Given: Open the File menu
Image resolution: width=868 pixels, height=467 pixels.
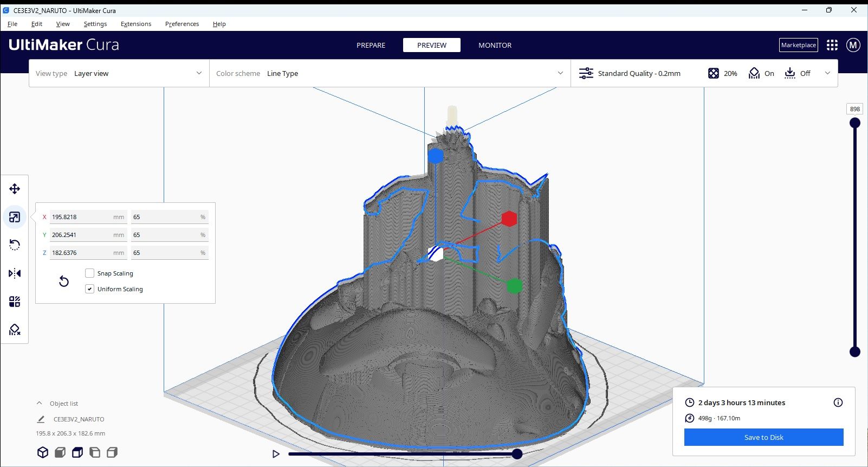Looking at the screenshot, I should (12, 24).
